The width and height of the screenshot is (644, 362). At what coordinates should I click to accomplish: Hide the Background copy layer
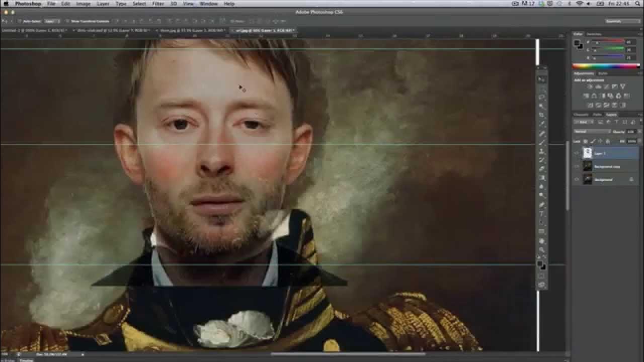577,166
